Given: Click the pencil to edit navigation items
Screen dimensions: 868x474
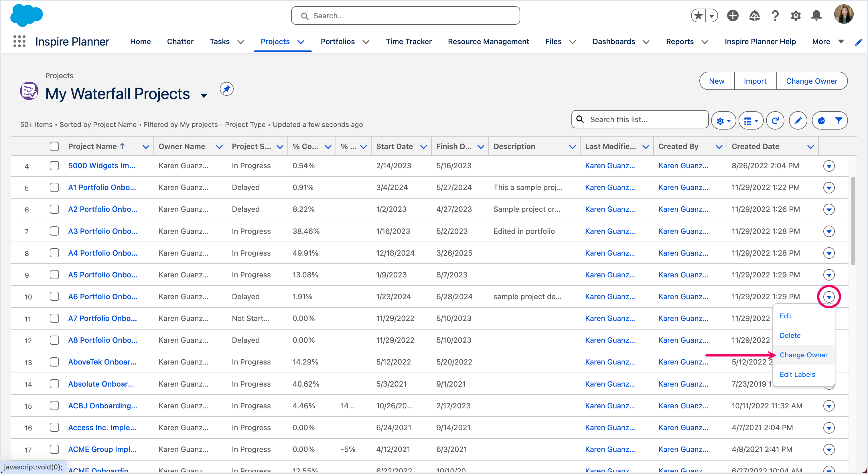Looking at the screenshot, I should click(859, 42).
